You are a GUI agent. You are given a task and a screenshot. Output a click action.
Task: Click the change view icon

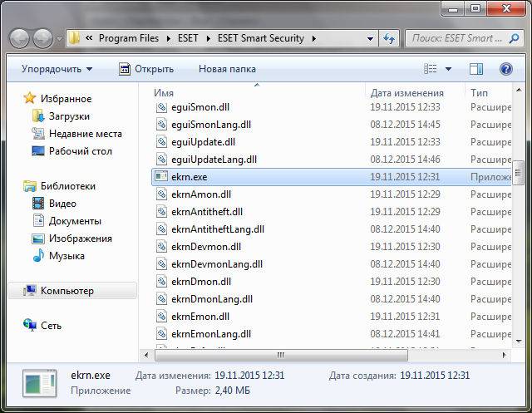pyautogui.click(x=431, y=69)
